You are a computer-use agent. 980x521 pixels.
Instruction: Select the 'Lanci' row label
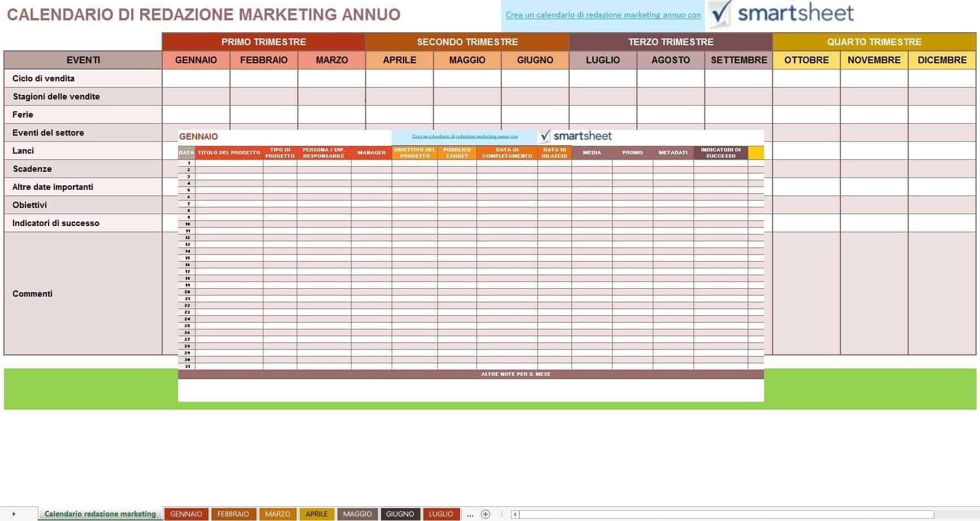click(x=83, y=151)
